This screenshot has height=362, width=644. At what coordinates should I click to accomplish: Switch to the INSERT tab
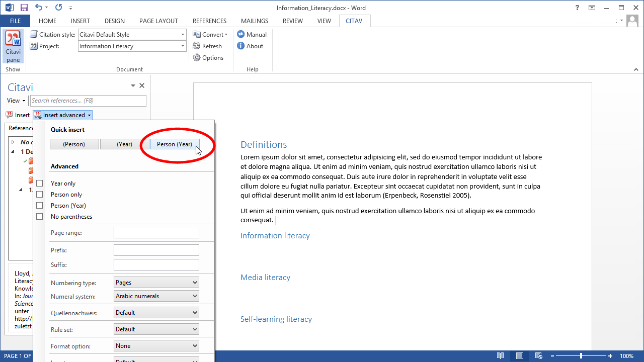[x=80, y=21]
